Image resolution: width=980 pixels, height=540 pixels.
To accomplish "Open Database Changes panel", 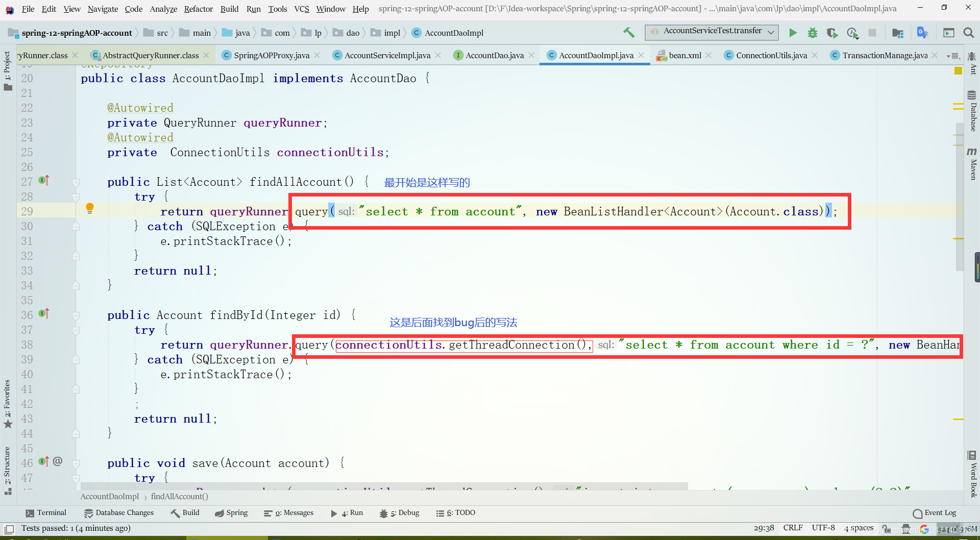I will 119,513.
